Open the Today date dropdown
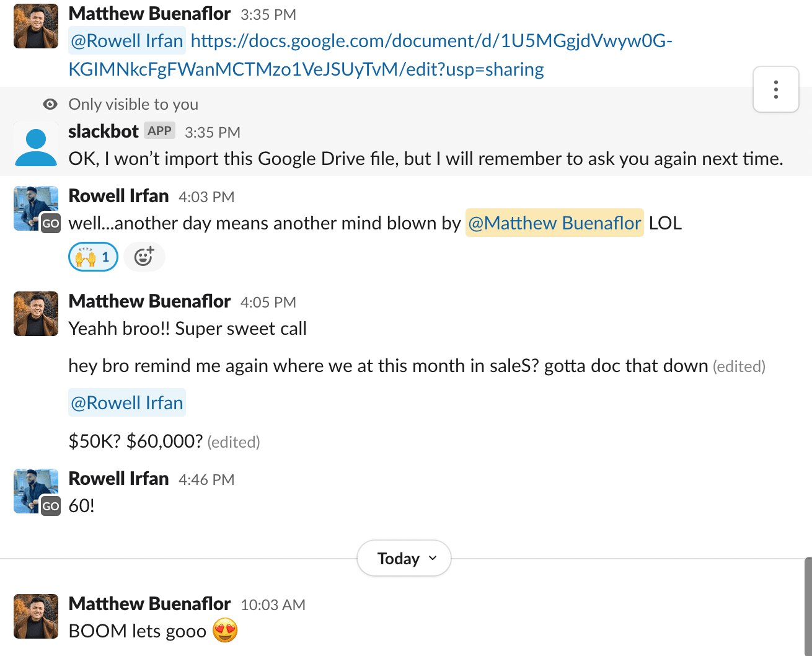 [x=404, y=559]
